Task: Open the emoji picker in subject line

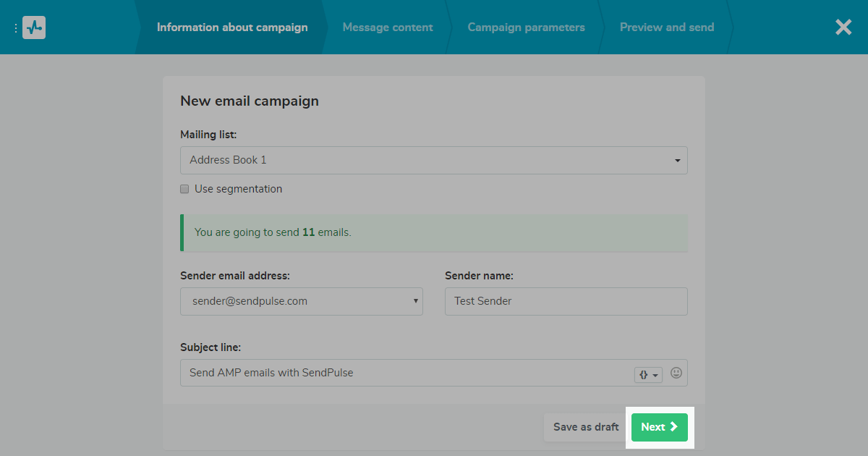Action: [x=676, y=373]
